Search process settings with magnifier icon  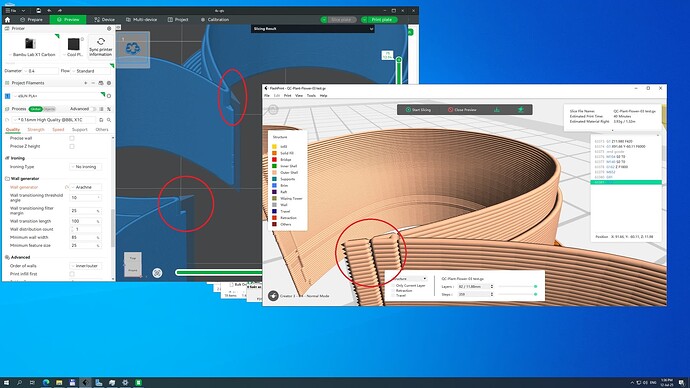click(x=109, y=120)
